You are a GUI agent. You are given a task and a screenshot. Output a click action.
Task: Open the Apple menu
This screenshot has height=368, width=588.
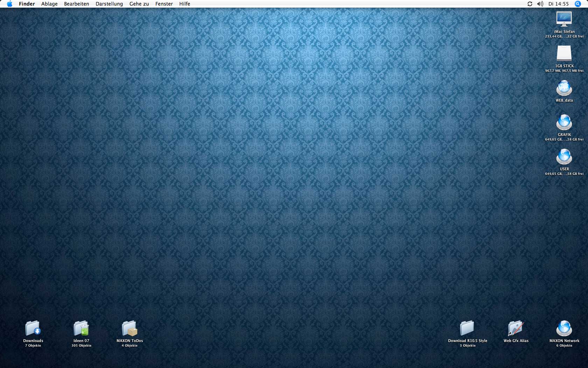pyautogui.click(x=9, y=4)
